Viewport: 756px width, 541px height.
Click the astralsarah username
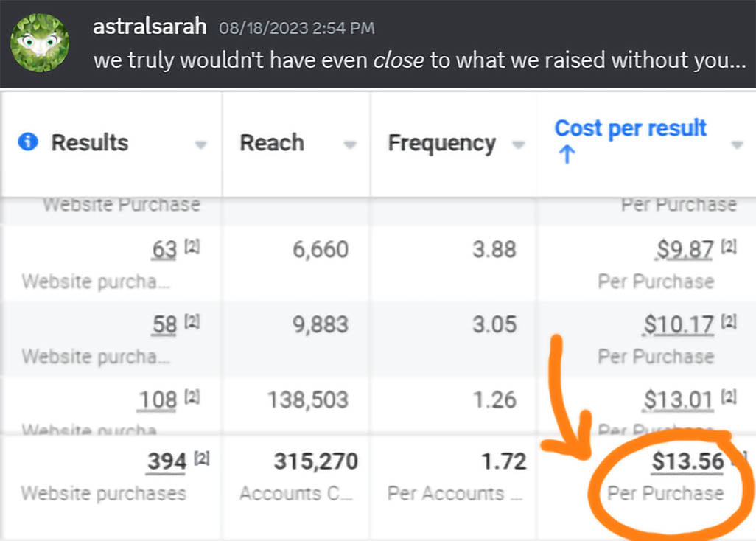pyautogui.click(x=150, y=27)
